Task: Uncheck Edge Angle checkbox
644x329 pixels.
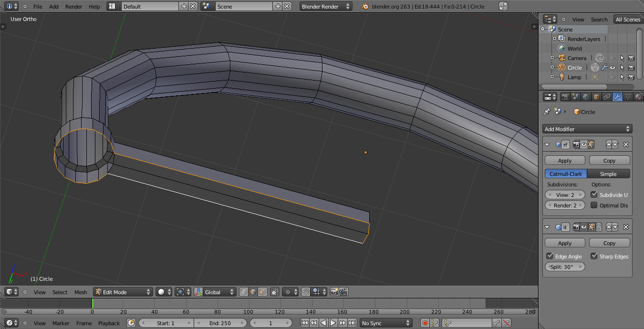Action: pos(550,256)
